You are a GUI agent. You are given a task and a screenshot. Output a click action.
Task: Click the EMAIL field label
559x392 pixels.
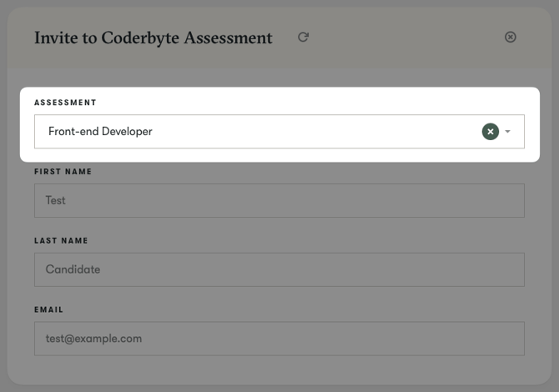[49, 309]
